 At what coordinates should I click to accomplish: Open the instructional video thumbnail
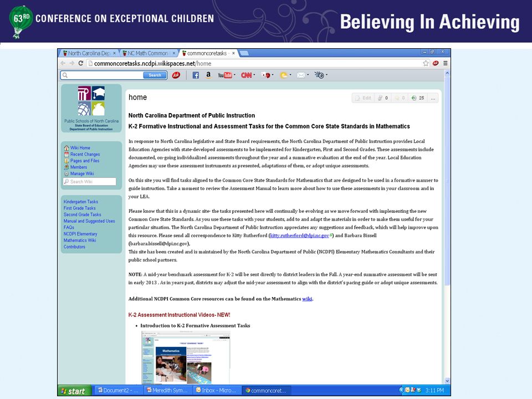186,358
